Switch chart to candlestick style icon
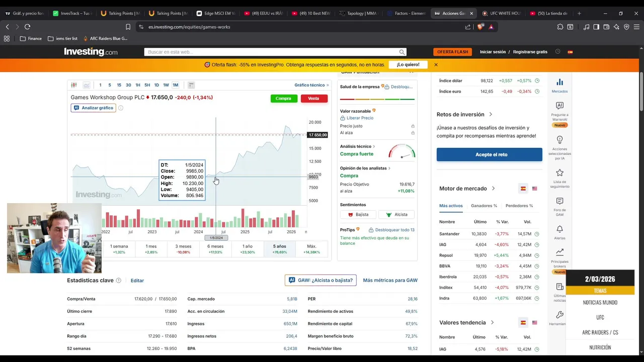 click(x=74, y=85)
